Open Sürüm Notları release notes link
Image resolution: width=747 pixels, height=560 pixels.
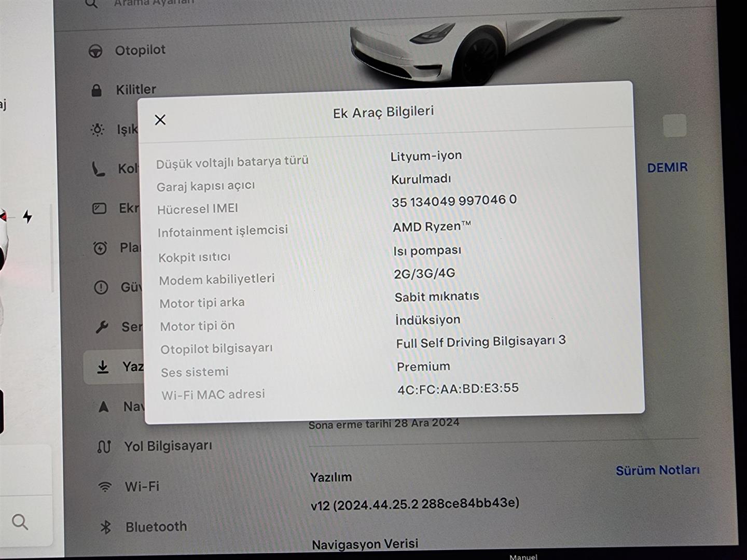pos(657,470)
